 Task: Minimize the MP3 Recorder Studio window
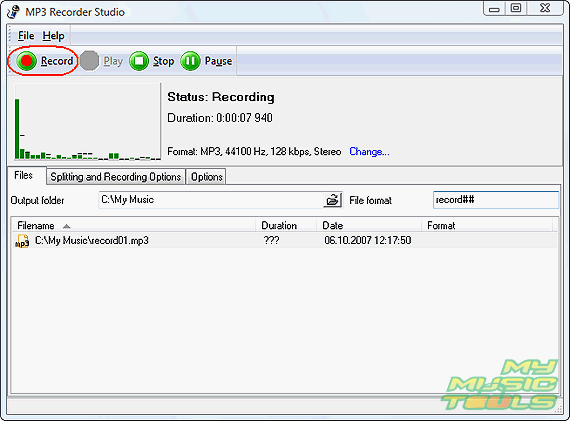pyautogui.click(x=494, y=9)
